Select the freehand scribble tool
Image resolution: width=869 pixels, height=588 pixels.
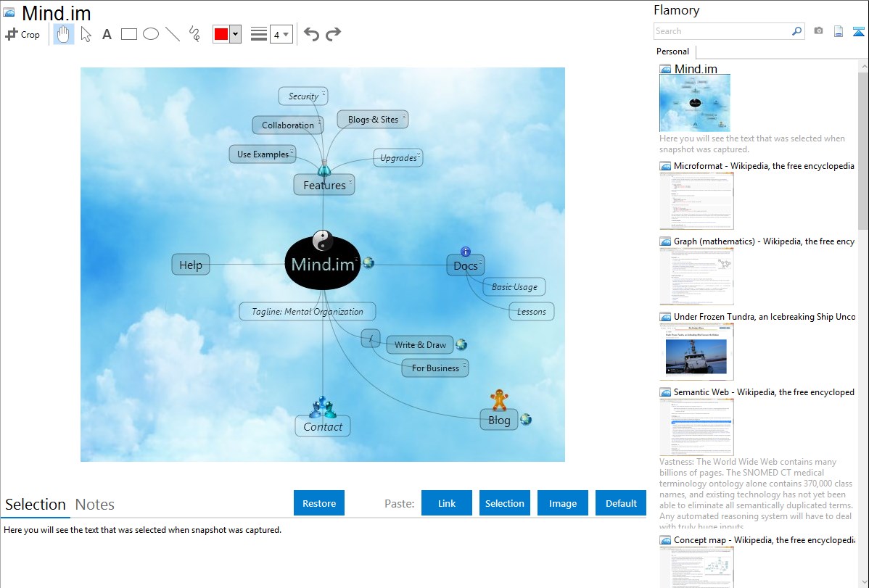pos(194,34)
